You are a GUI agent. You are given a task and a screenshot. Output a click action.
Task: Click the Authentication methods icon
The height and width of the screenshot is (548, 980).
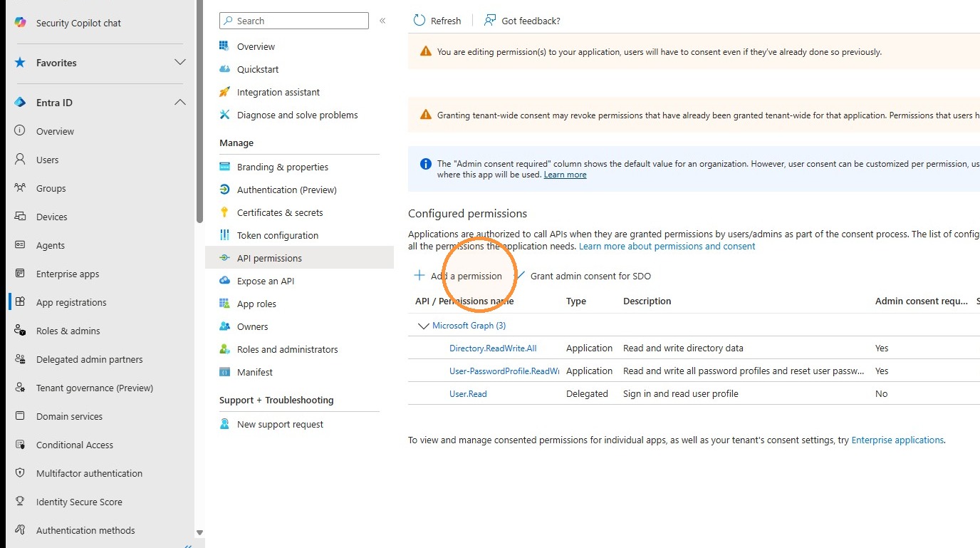(20, 530)
